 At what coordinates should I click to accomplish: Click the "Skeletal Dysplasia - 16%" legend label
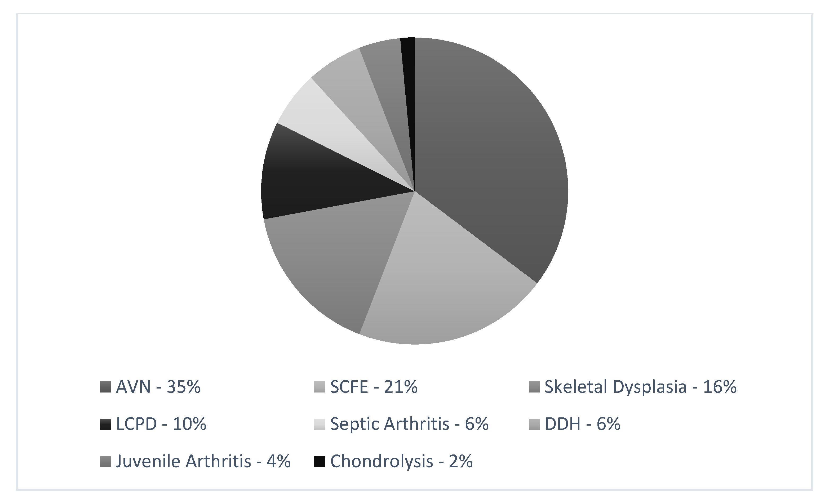pos(641,387)
